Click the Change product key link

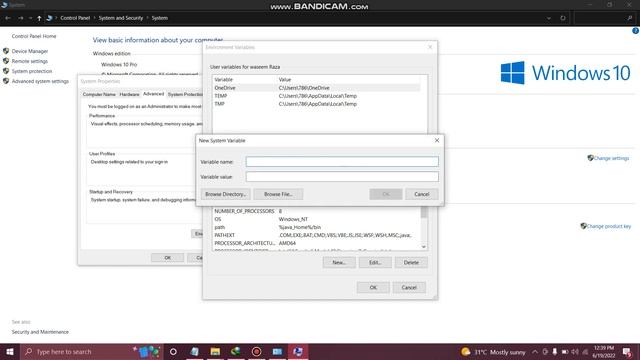pyautogui.click(x=609, y=226)
